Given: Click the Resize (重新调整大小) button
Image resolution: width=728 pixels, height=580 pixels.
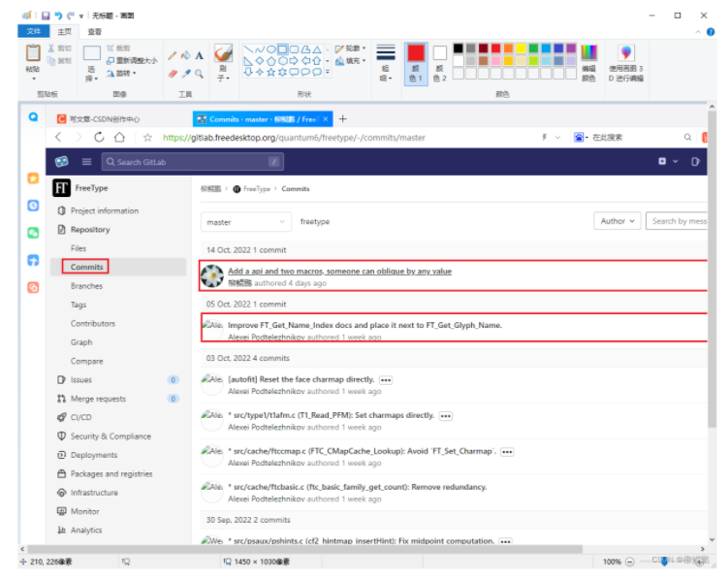Looking at the screenshot, I should tap(132, 60).
